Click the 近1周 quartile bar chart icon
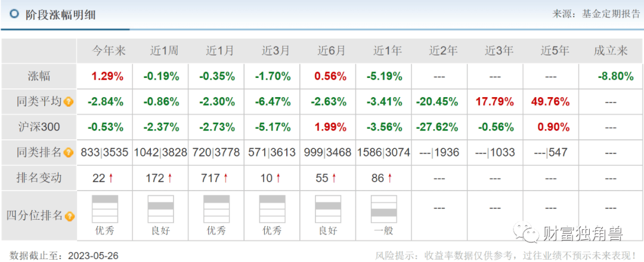Image resolution: width=644 pixels, height=262 pixels. (x=160, y=208)
